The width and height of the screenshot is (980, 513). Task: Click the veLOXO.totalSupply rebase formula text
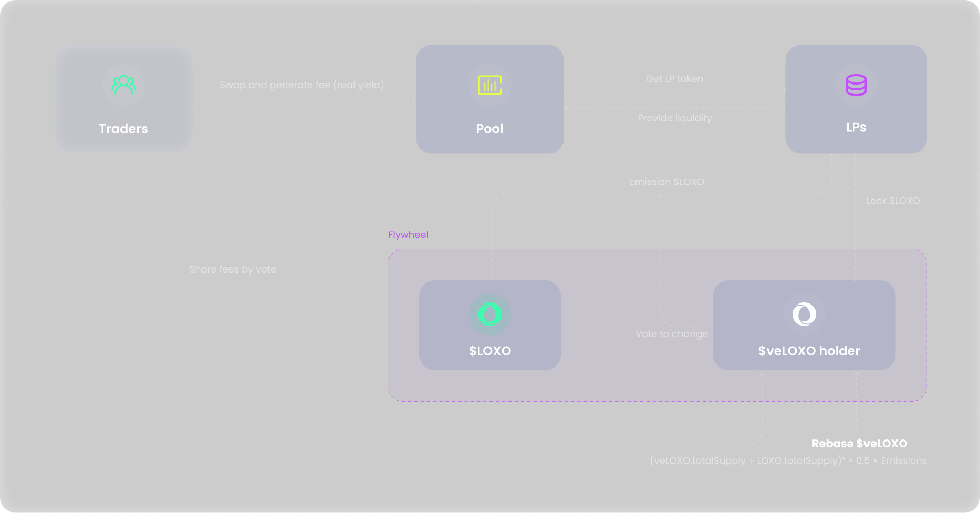(x=788, y=460)
